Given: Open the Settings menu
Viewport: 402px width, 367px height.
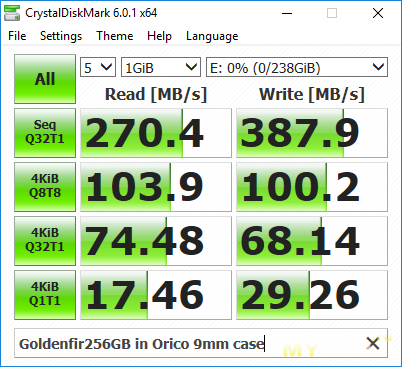Looking at the screenshot, I should click(61, 36).
